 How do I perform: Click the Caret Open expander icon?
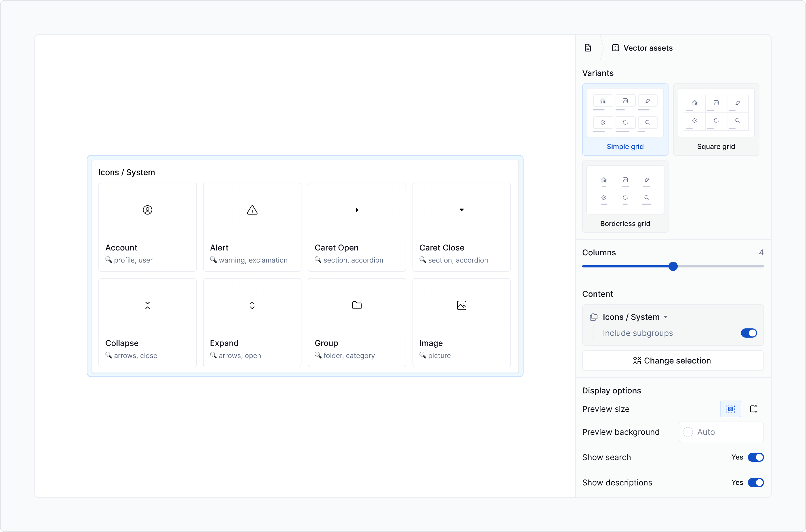pos(357,210)
